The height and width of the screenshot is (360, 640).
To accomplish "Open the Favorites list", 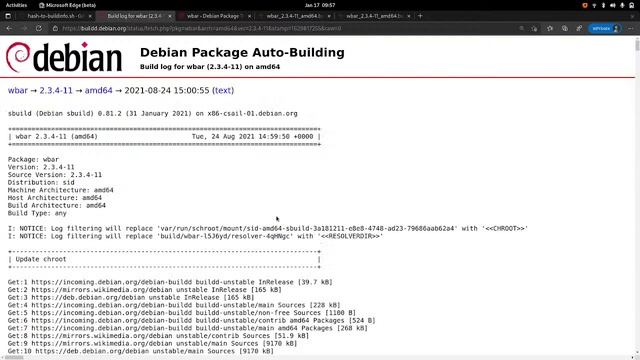I will pos(550,29).
